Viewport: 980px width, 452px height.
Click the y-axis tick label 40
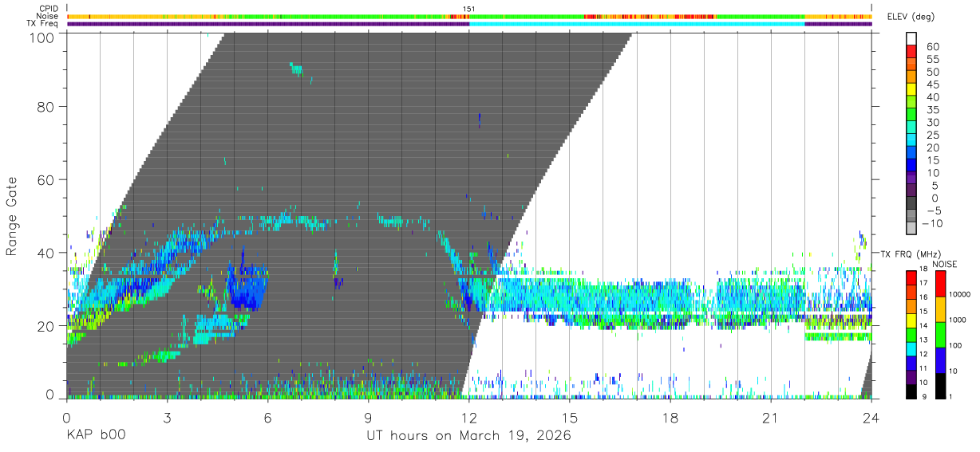pyautogui.click(x=47, y=253)
